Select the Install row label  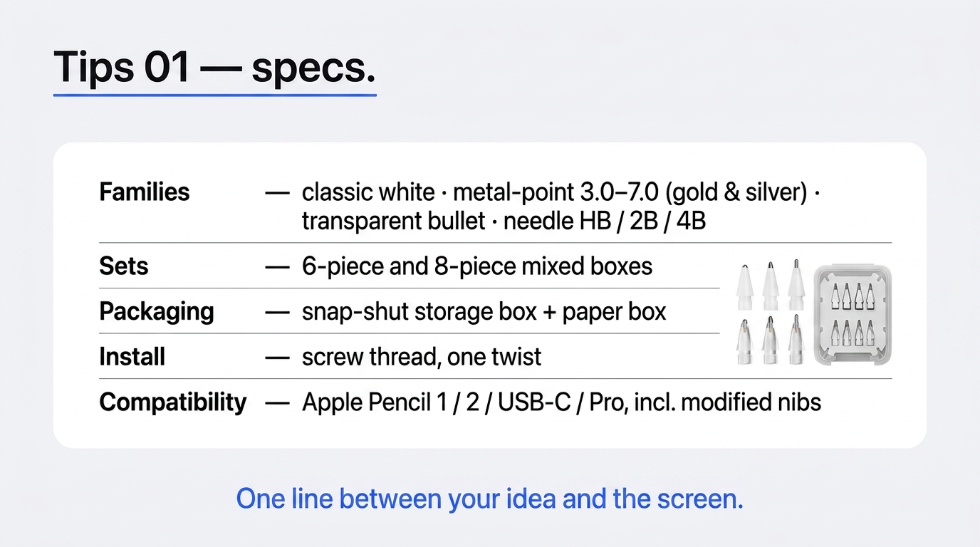[132, 356]
